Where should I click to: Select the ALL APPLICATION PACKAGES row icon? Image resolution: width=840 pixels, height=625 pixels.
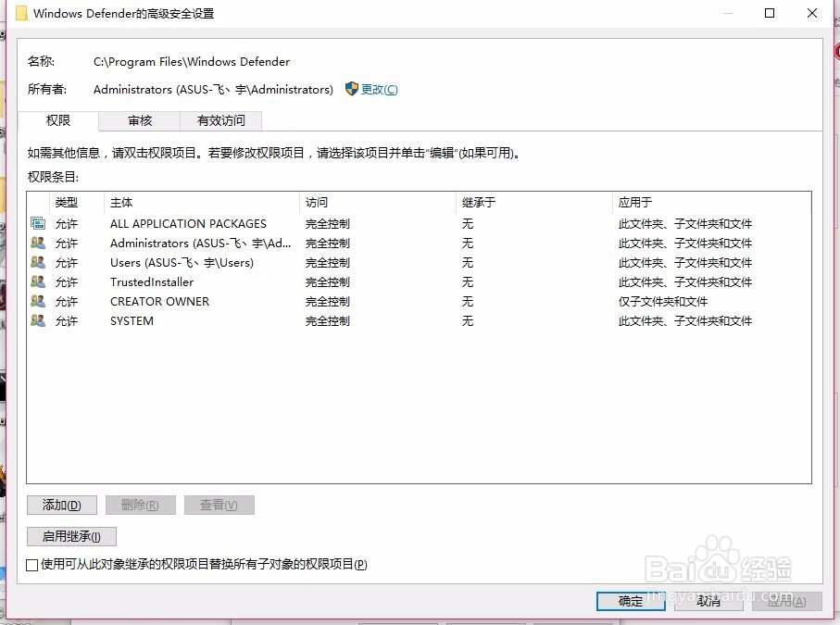coord(38,223)
